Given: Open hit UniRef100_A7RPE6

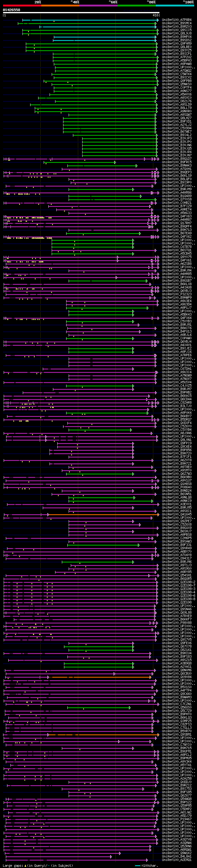Looking at the screenshot, I should pyautogui.click(x=177, y=355).
